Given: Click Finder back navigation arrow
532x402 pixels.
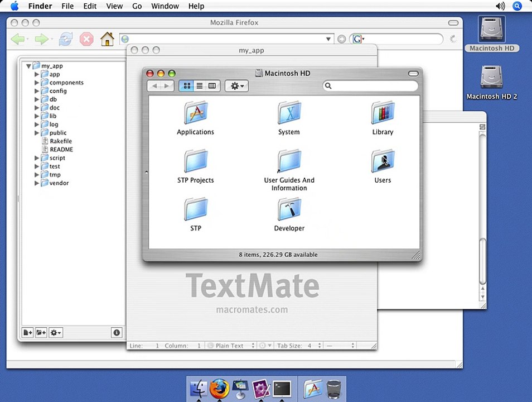Looking at the screenshot, I should (x=154, y=86).
